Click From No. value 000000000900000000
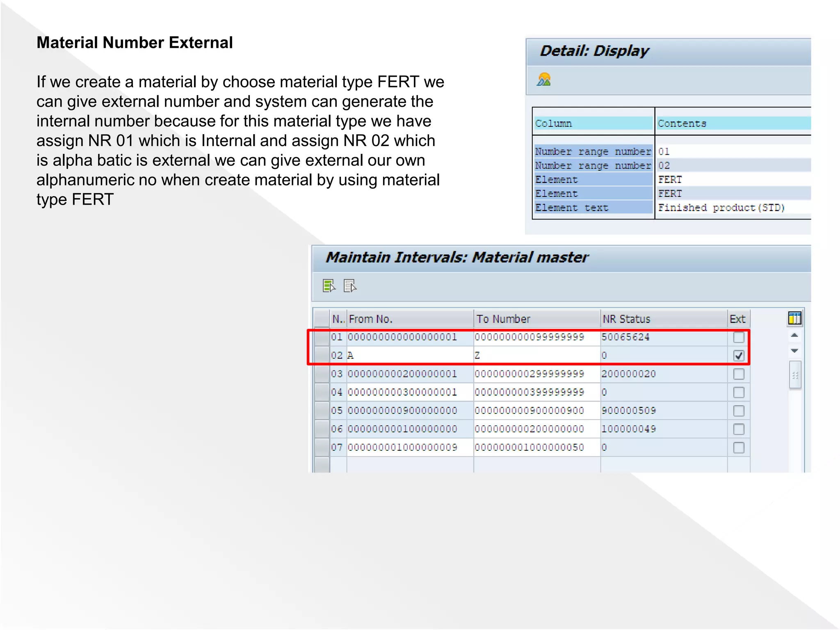This screenshot has width=840, height=630. tap(402, 411)
